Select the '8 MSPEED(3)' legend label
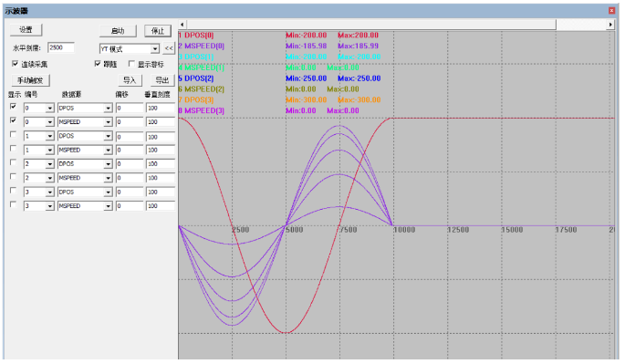 click(201, 110)
